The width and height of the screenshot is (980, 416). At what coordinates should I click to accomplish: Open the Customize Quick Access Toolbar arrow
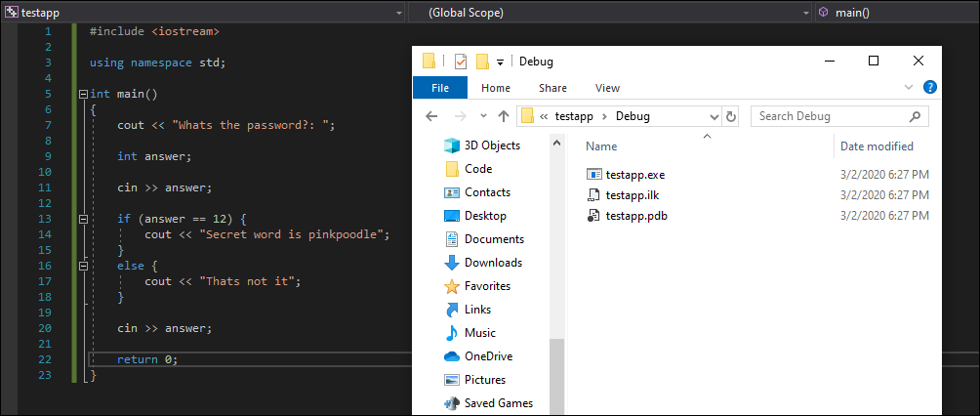click(500, 62)
